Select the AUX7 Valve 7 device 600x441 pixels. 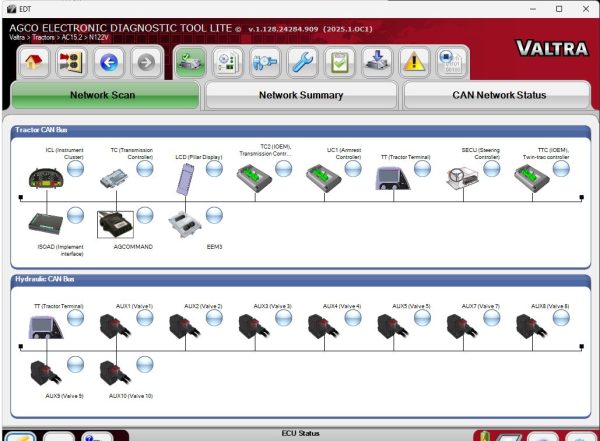pos(462,326)
